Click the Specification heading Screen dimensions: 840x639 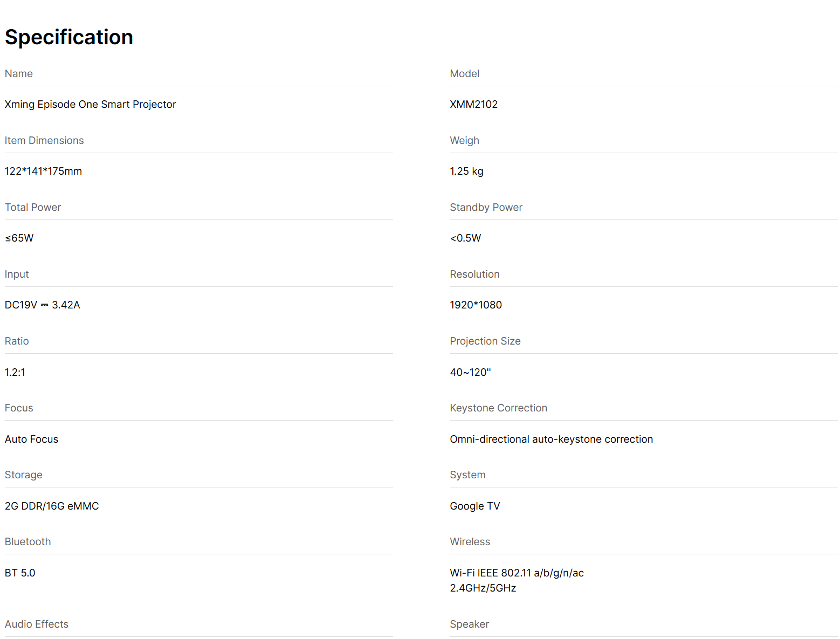tap(69, 37)
